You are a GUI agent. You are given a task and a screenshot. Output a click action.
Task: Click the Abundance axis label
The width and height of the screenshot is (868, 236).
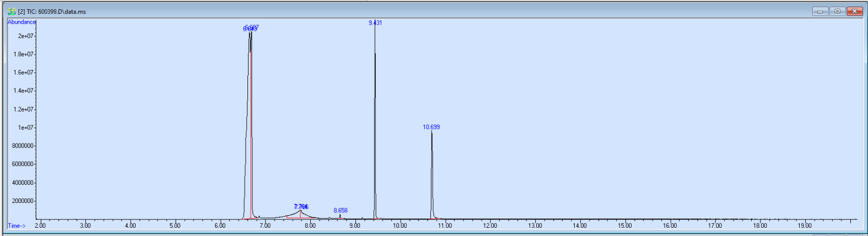(x=22, y=22)
